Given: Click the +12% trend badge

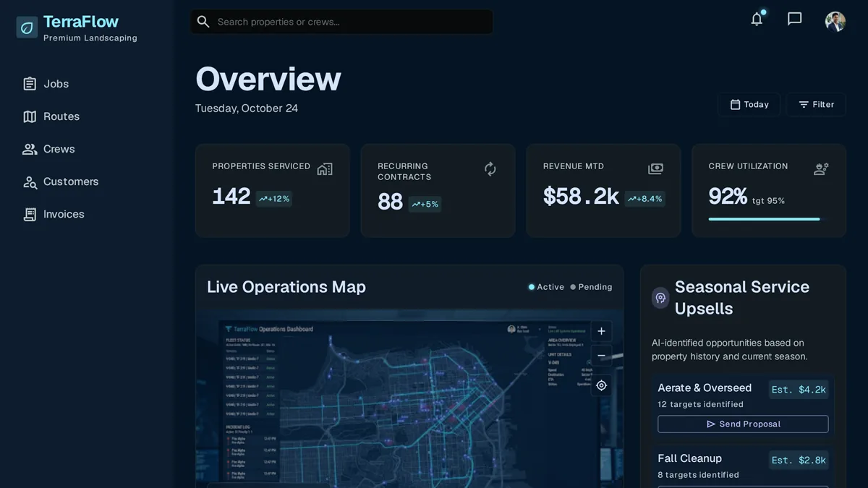Looking at the screenshot, I should [274, 199].
